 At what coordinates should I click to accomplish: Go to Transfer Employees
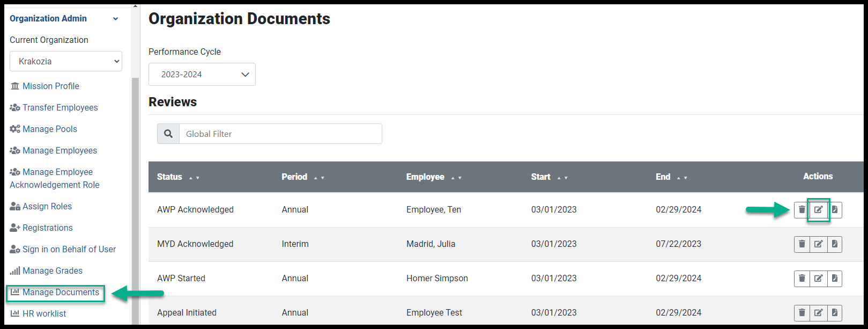coord(54,107)
